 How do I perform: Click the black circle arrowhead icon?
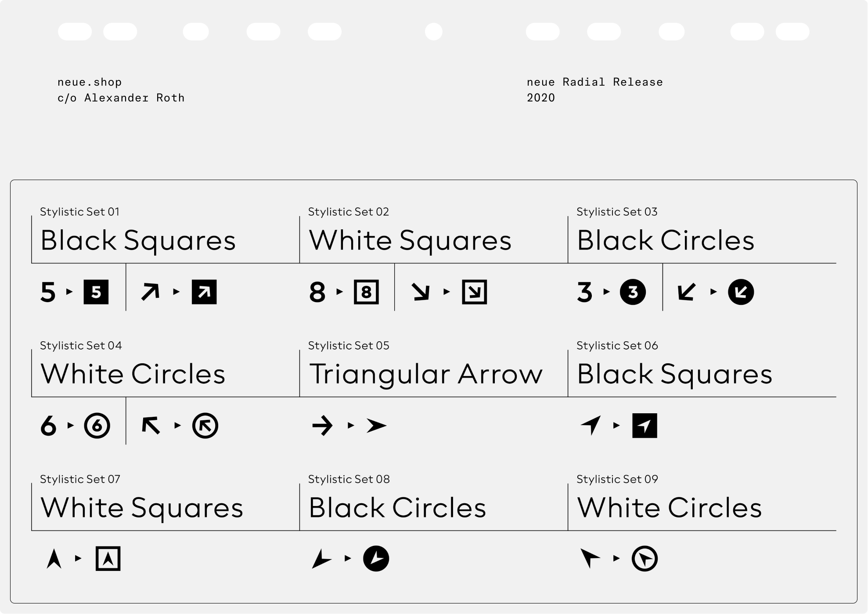(376, 559)
